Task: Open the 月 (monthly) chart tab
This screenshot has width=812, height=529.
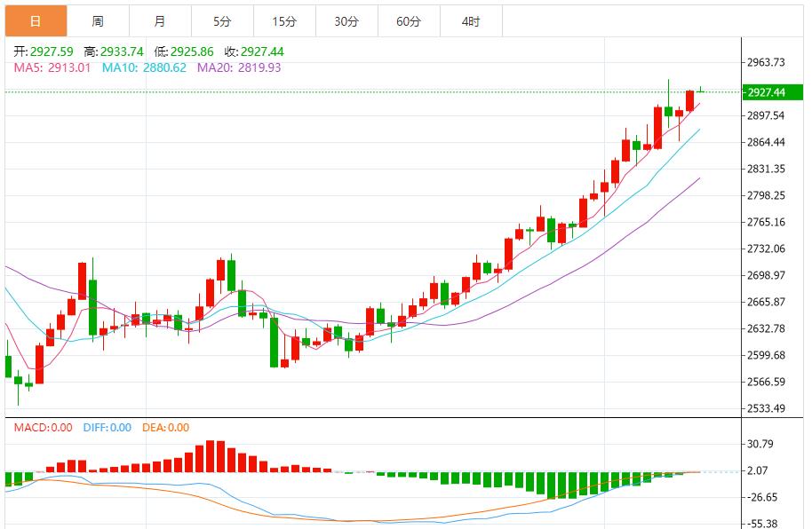Action: coord(159,21)
